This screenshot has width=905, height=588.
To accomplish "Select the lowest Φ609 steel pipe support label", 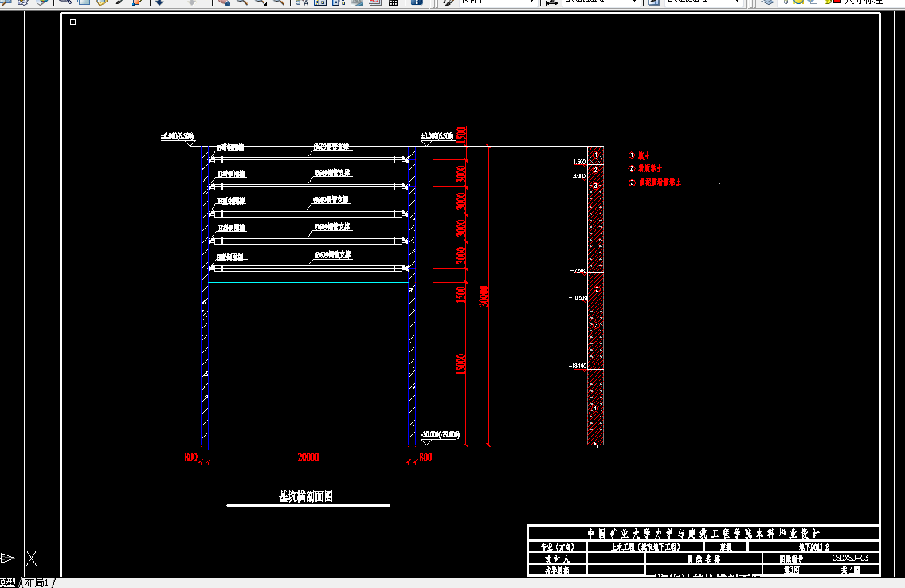I will point(333,254).
